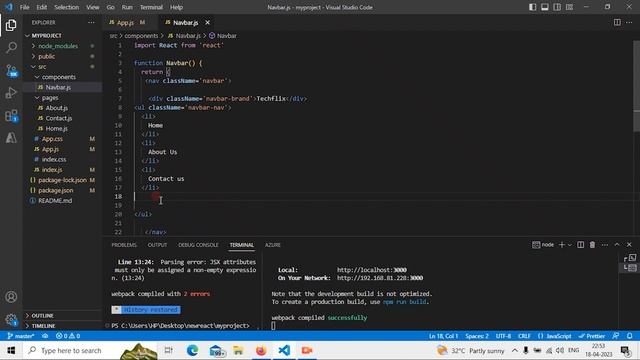Open the Azure view icon
This screenshot has width=640, height=360.
click(x=11, y=138)
